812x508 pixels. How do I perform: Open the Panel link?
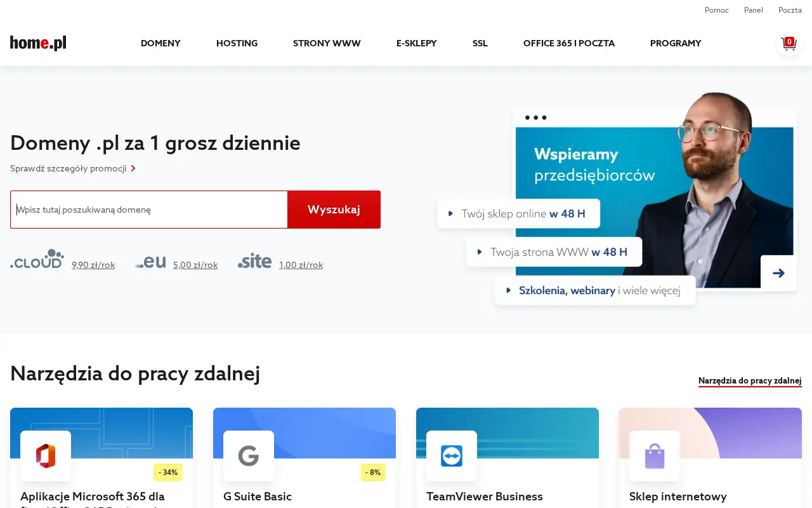point(754,10)
